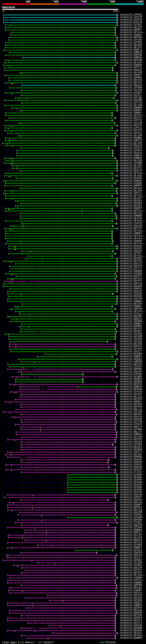Click the red 20% legend color bar

[x=16, y=4]
